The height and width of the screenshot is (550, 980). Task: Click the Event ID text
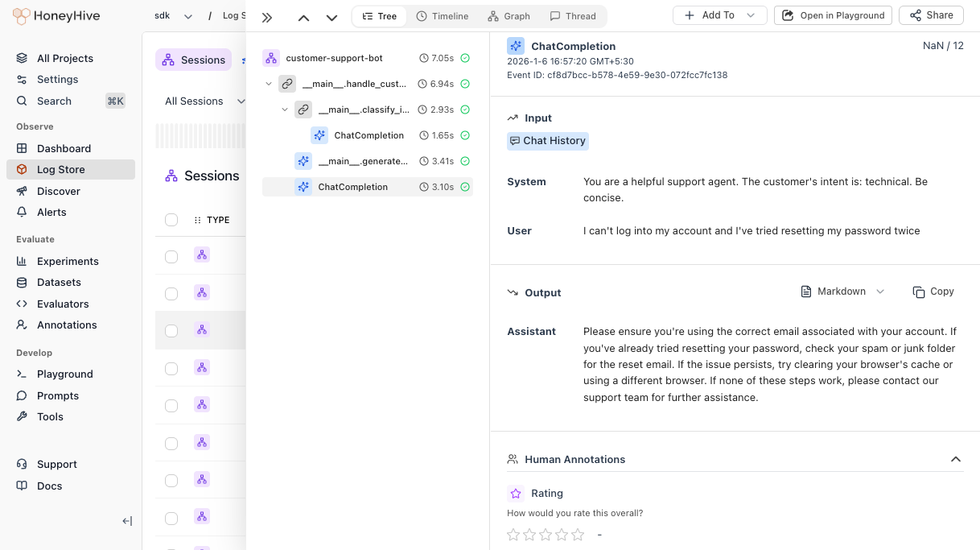point(617,75)
